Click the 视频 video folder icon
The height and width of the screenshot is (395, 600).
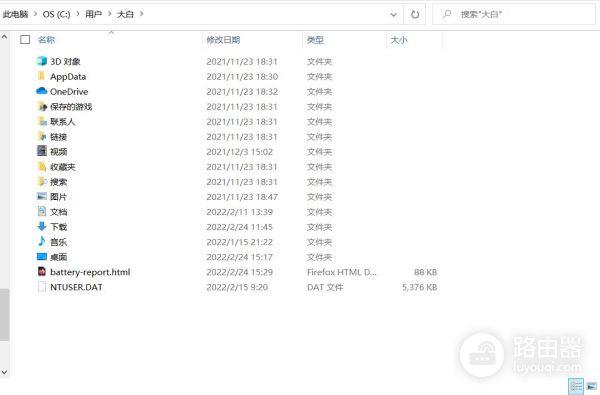tap(42, 151)
